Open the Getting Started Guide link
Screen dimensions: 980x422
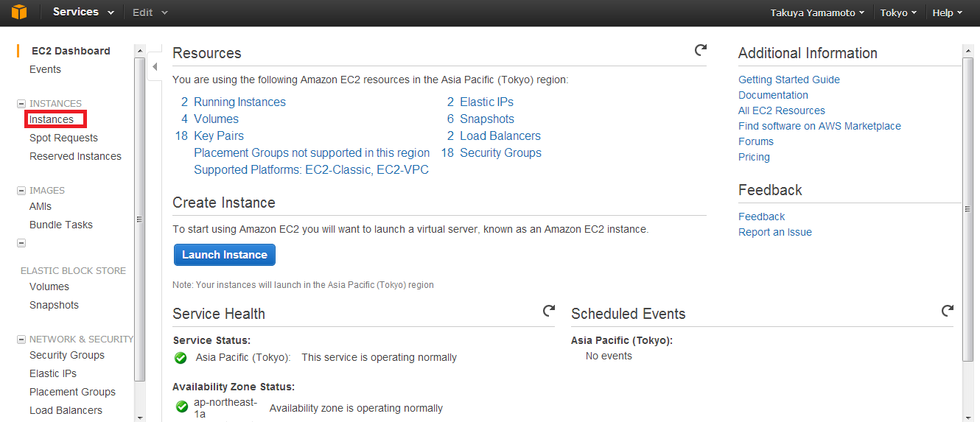coord(789,80)
